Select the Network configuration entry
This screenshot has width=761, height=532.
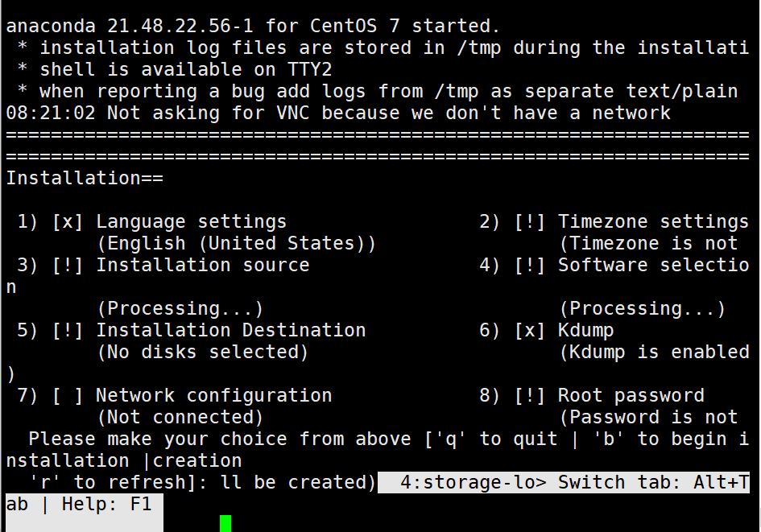point(213,396)
